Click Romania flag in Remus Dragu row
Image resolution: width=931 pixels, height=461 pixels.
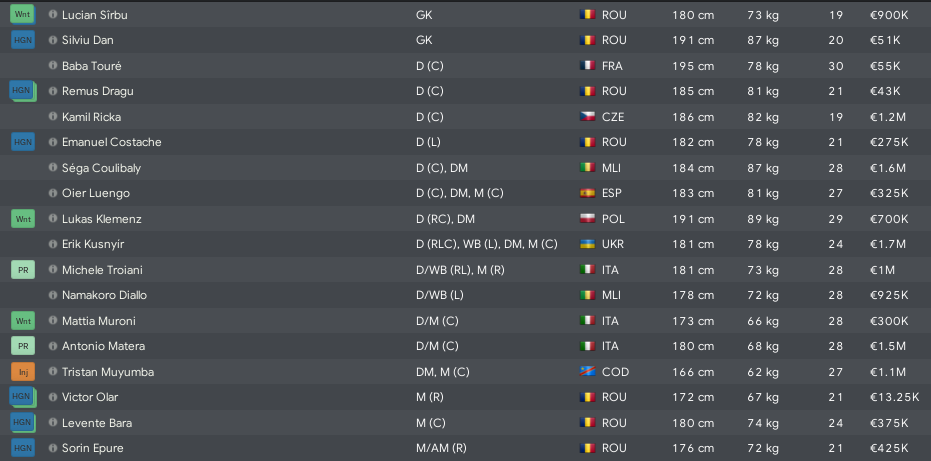click(587, 91)
